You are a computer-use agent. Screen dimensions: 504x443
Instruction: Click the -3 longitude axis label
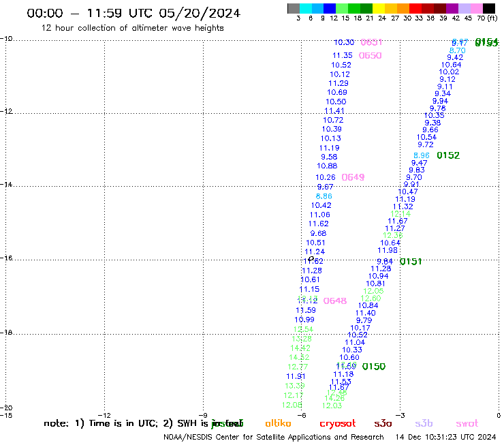coord(400,416)
